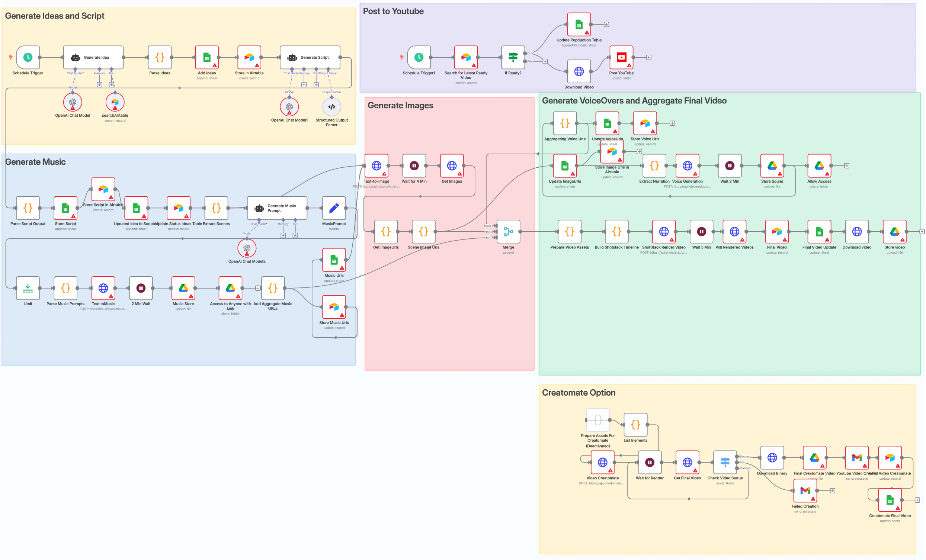Select the Generate Ideas and Script sticky note
Image resolution: width=926 pixels, height=560 pixels.
coord(179,76)
